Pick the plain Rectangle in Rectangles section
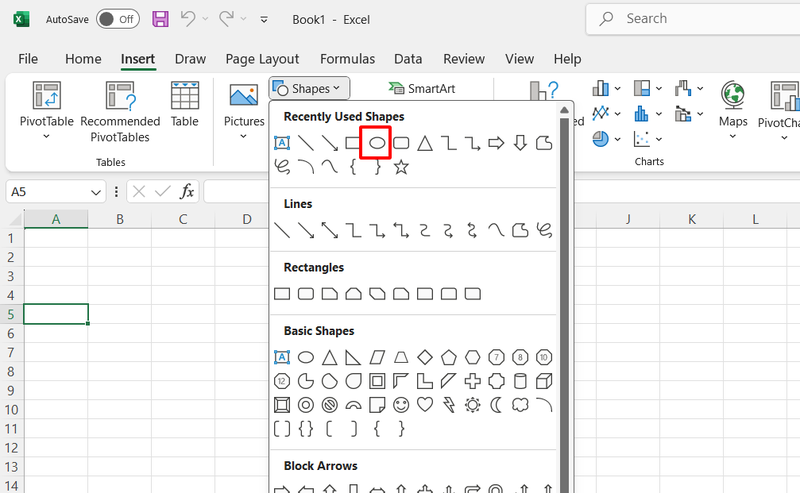Image resolution: width=800 pixels, height=493 pixels. pyautogui.click(x=282, y=294)
